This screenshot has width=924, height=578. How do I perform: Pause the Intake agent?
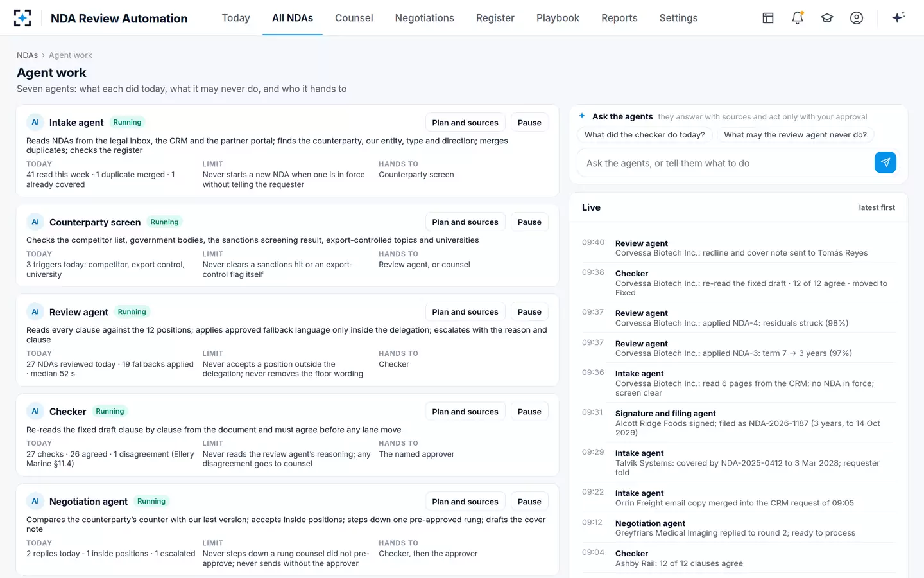pos(529,123)
